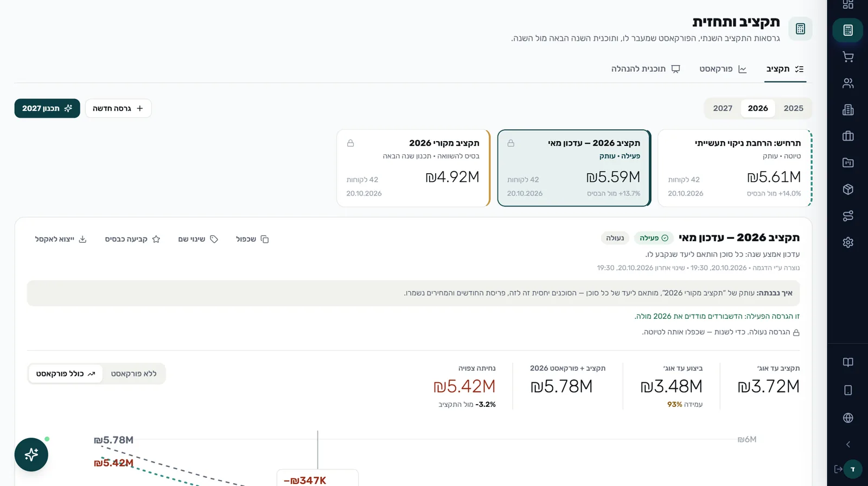
Task: Open the package box sidebar icon
Action: coord(848,189)
